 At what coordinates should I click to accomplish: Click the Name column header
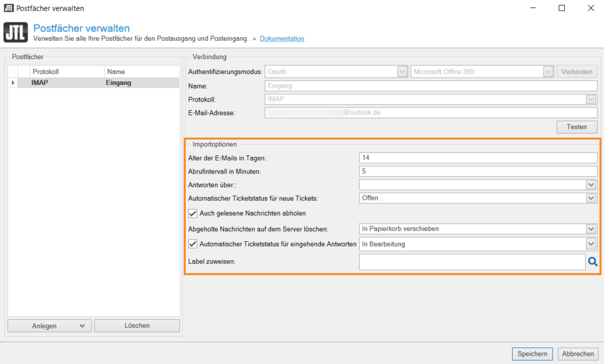tap(140, 71)
